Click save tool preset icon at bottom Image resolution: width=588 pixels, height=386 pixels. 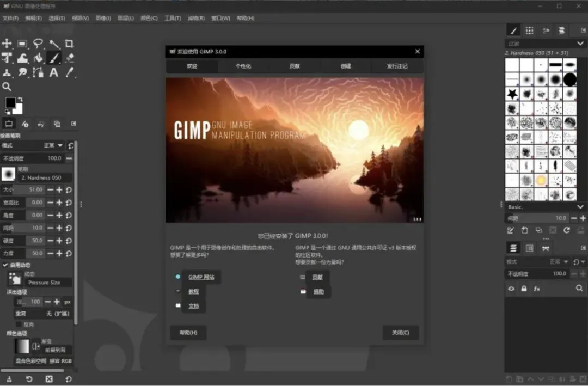[9, 379]
